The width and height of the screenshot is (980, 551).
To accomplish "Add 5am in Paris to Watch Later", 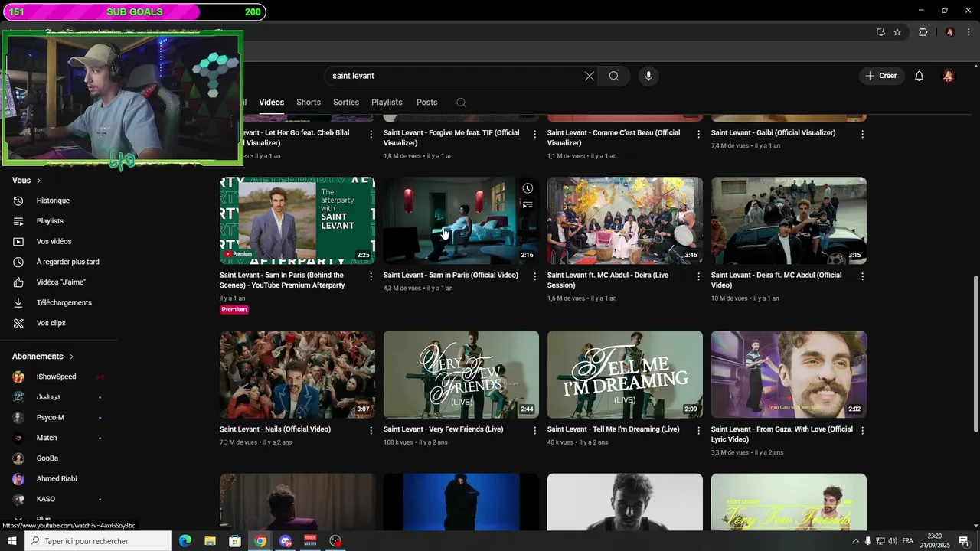I will coord(528,188).
